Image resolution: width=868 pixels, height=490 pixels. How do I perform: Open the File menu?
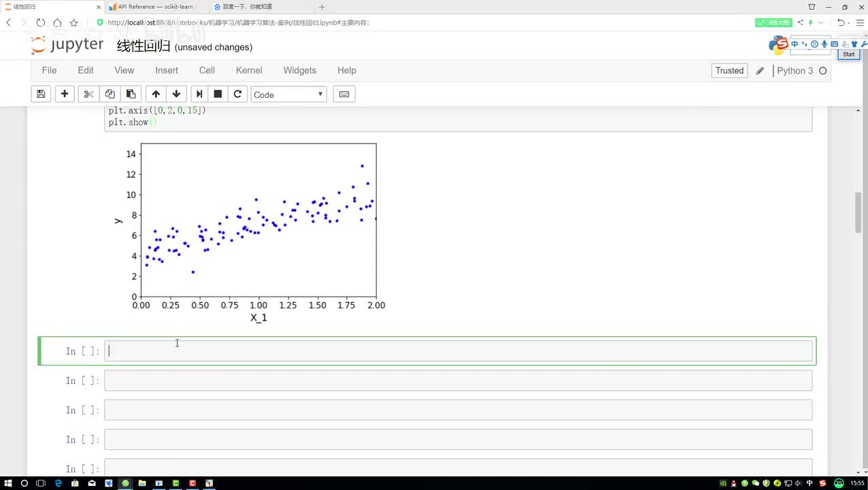tap(49, 70)
